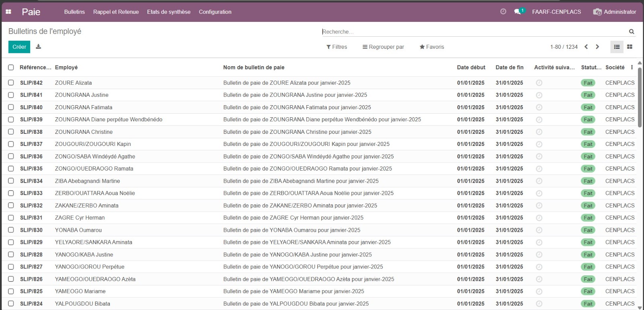
Task: Switch to list view
Action: point(617,47)
